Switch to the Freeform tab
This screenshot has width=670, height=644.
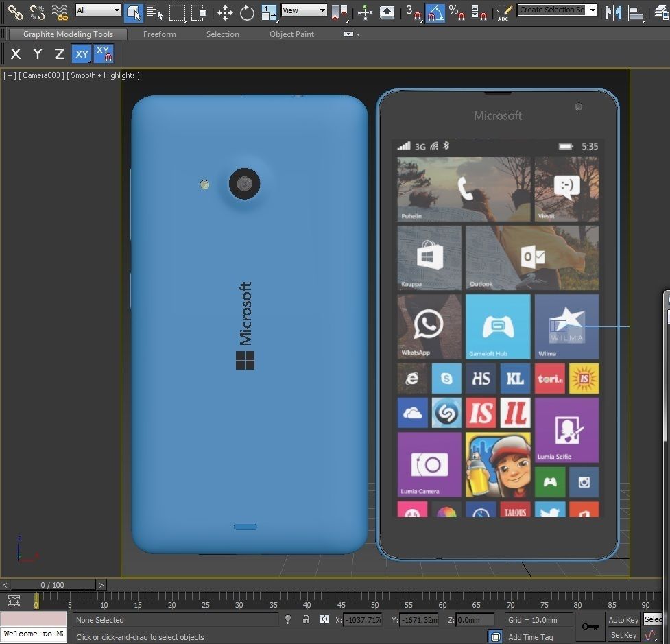tap(159, 34)
